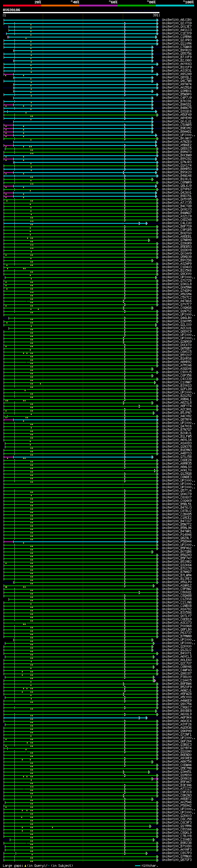The width and height of the screenshot is (197, 868).
Task: Select hit label UniRef100_A0YK43
Action: coord(176,64)
